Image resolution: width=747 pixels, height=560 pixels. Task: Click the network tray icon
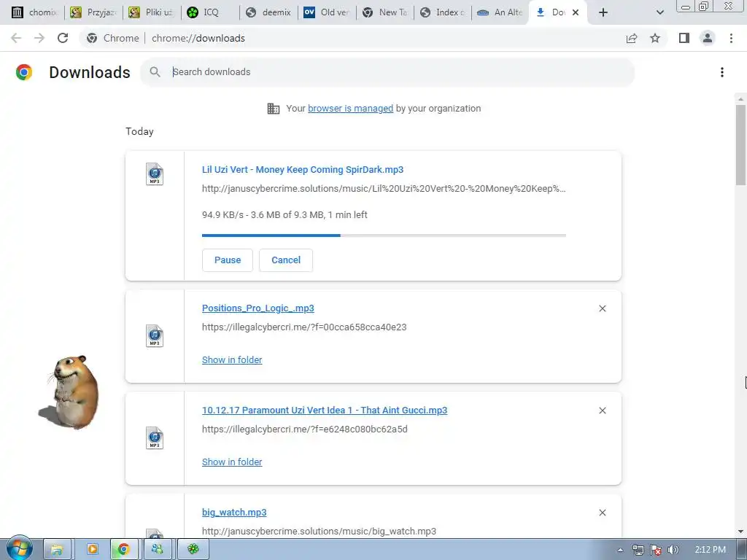pos(638,550)
